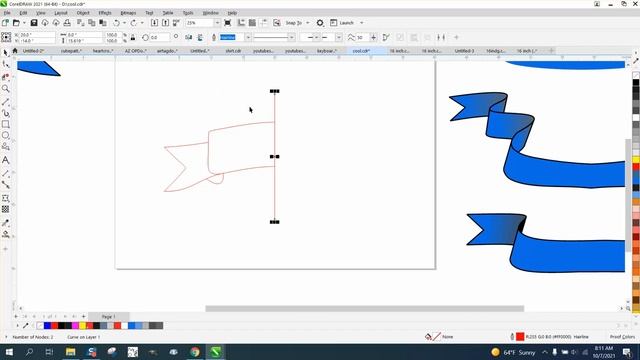Expand the Open file dropdown arrow
The width and height of the screenshot is (640, 360).
24,23
